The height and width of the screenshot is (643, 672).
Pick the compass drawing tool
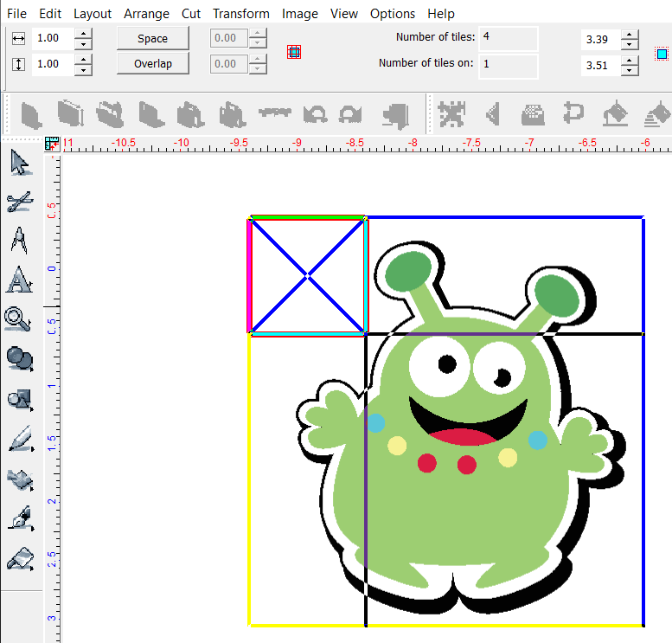coord(19,240)
